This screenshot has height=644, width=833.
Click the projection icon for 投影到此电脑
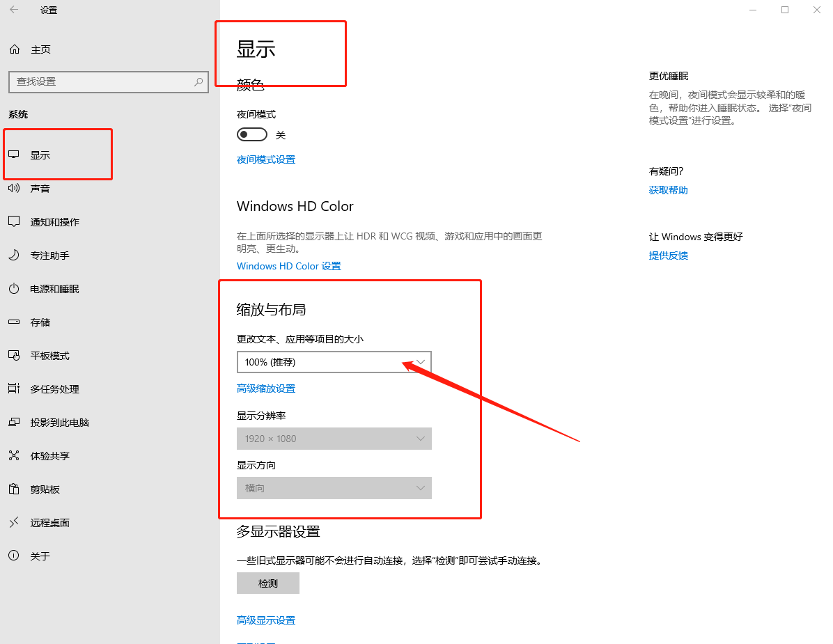(15, 422)
